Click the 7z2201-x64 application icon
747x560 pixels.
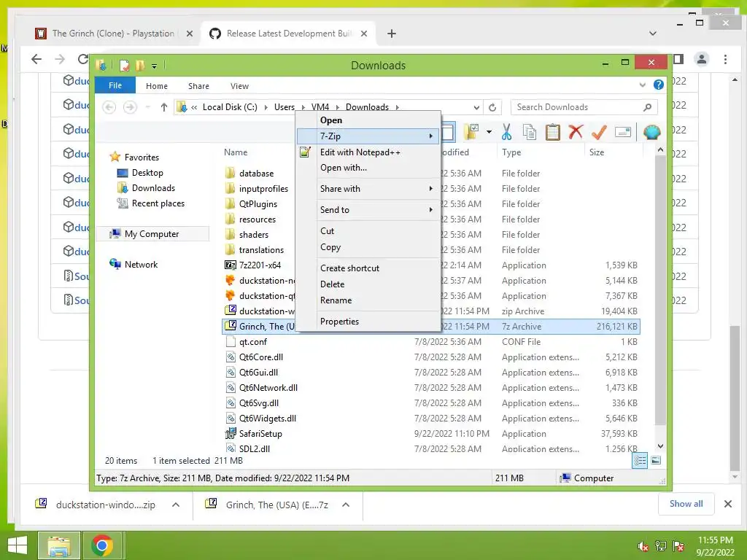tap(230, 265)
